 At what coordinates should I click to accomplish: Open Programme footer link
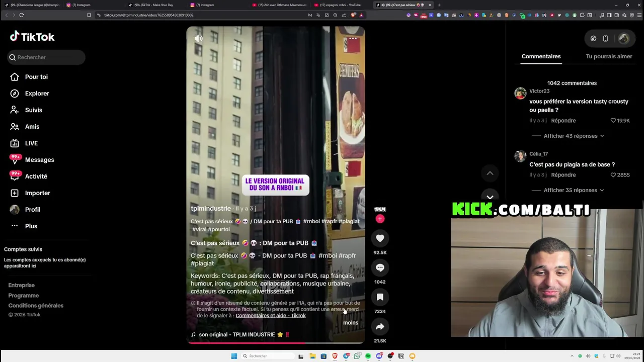pyautogui.click(x=23, y=296)
